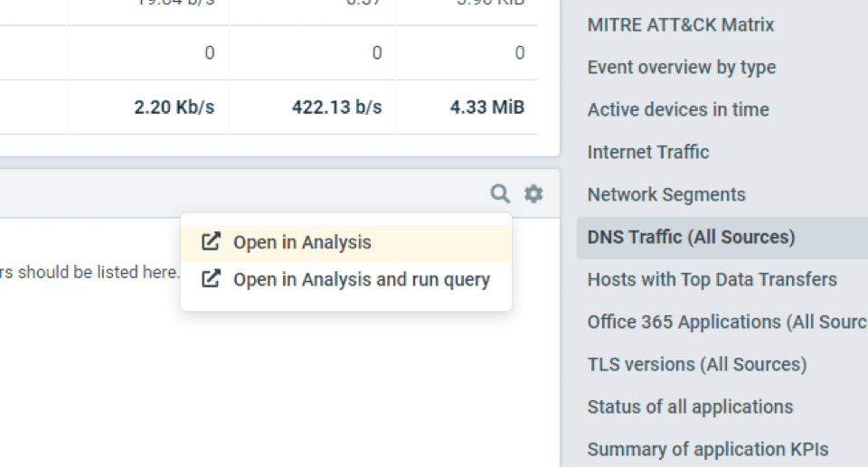This screenshot has height=468, width=868.
Task: Go to Event overview by type
Action: 681,67
